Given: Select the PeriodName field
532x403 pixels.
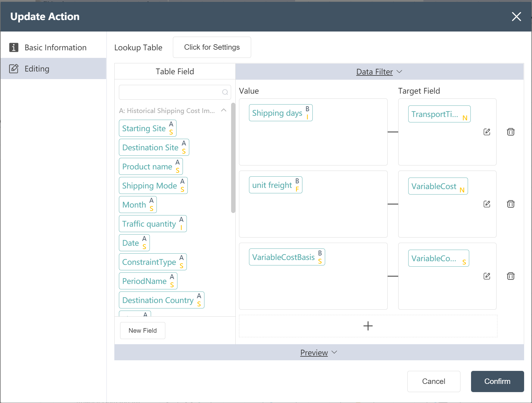Looking at the screenshot, I should [148, 281].
